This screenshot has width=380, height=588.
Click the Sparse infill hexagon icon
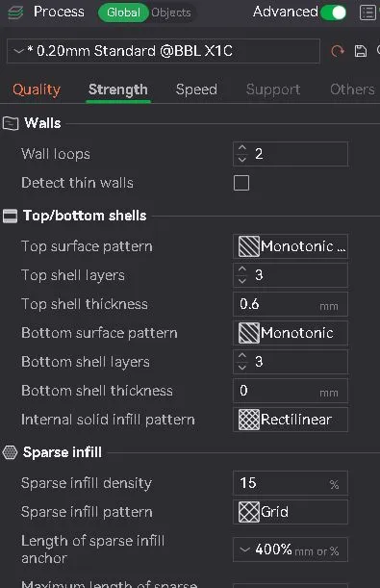pyautogui.click(x=10, y=452)
